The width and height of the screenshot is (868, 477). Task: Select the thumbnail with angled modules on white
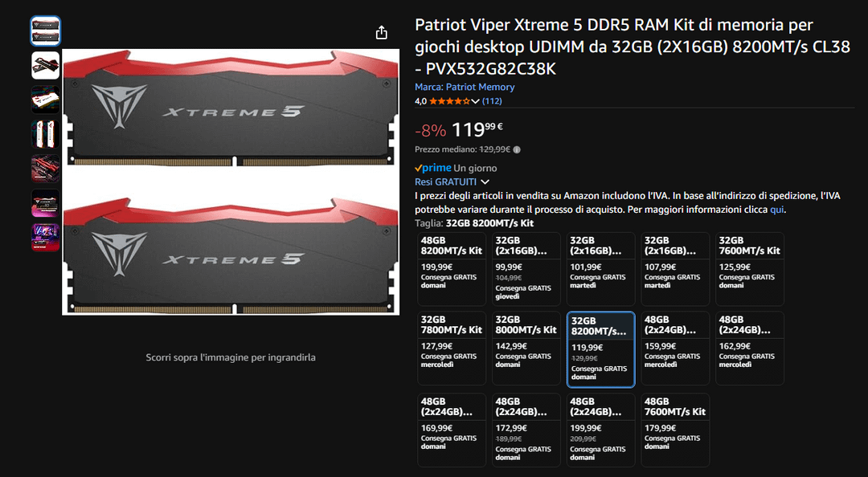45,65
